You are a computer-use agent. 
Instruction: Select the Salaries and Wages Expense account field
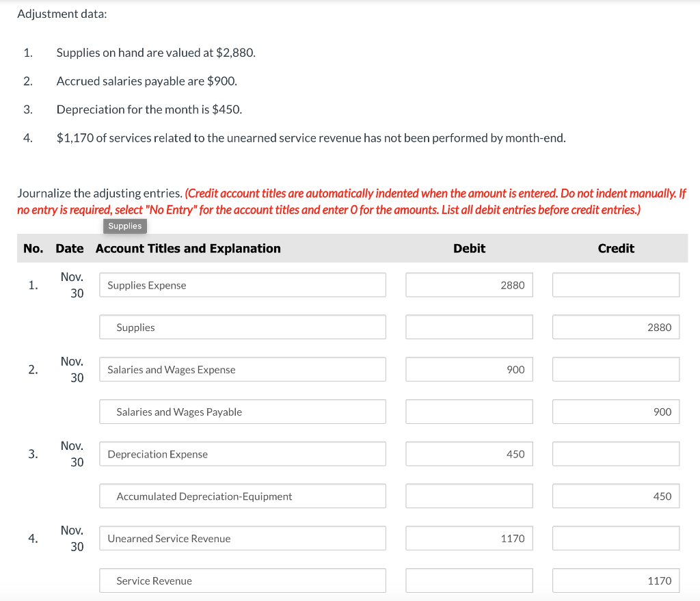[x=242, y=369]
